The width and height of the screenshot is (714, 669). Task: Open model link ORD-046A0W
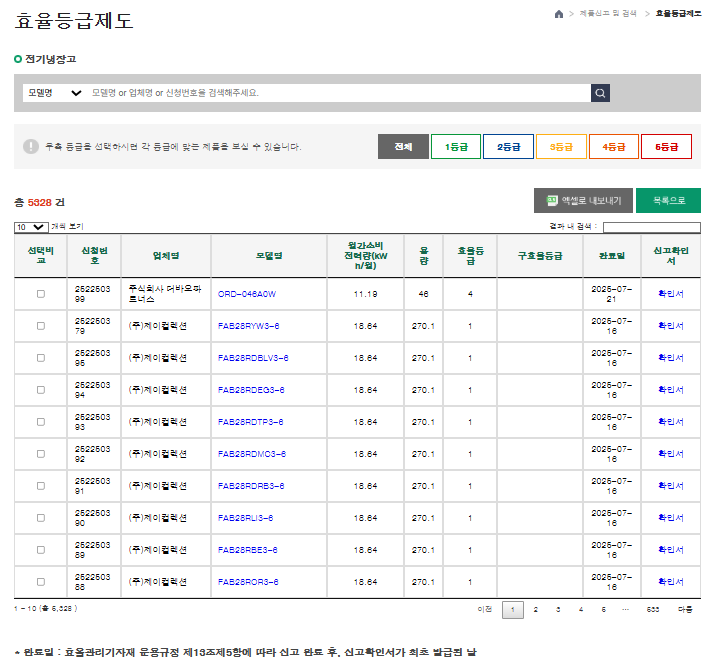(247, 294)
